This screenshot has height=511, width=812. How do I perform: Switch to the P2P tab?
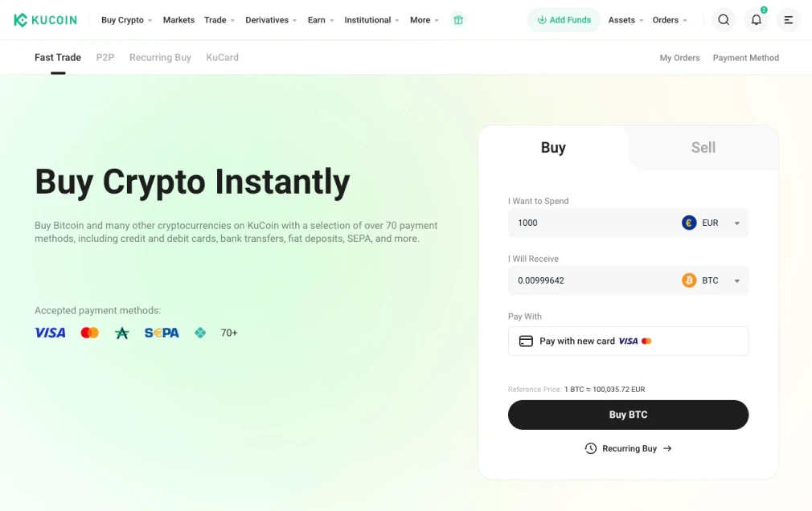[x=105, y=57]
